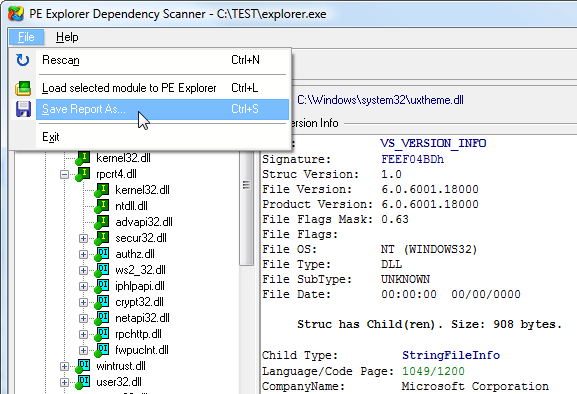The width and height of the screenshot is (577, 394).
Task: Select secur32.dll tree entry
Action: [141, 238]
